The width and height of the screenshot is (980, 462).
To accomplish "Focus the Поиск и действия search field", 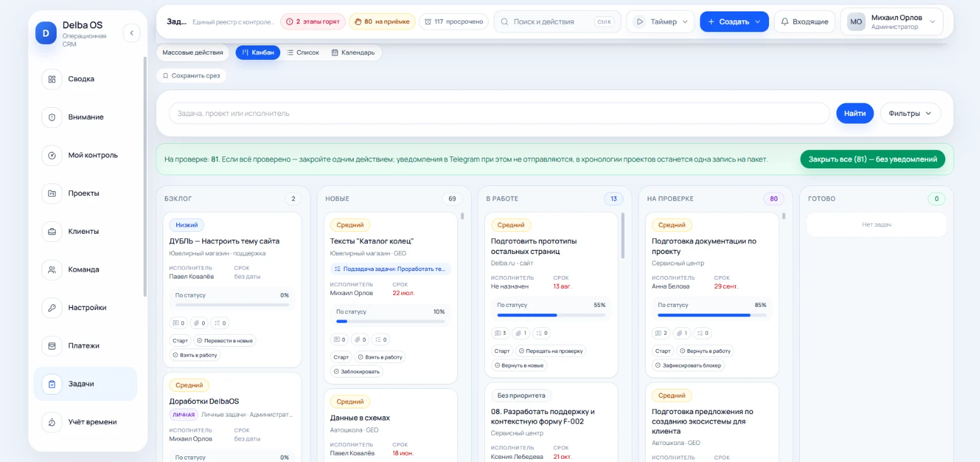I will (557, 21).
